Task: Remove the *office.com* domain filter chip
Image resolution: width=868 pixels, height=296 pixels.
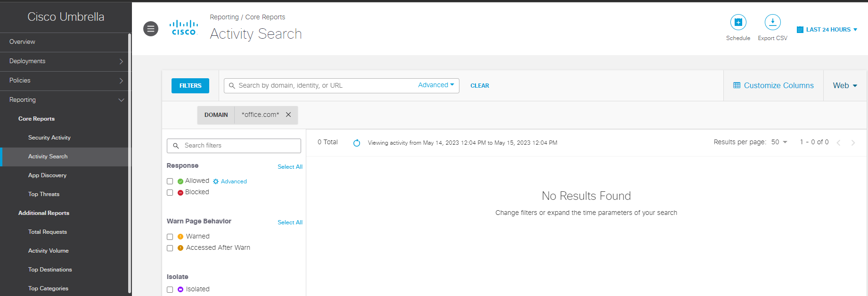Action: 288,115
